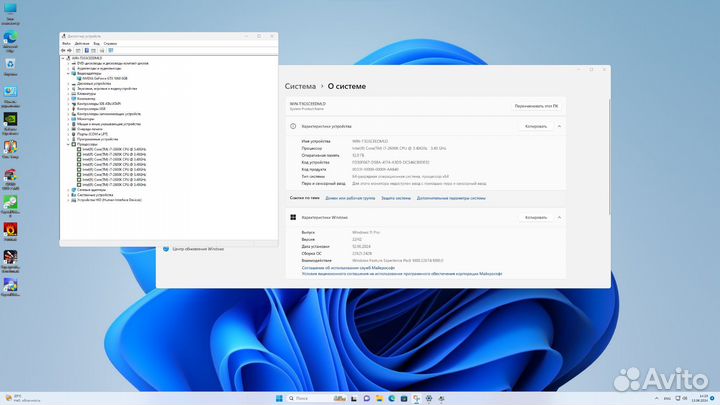The width and height of the screenshot is (720, 405).
Task: Select Программные устройства software devices item
Action: (97, 139)
